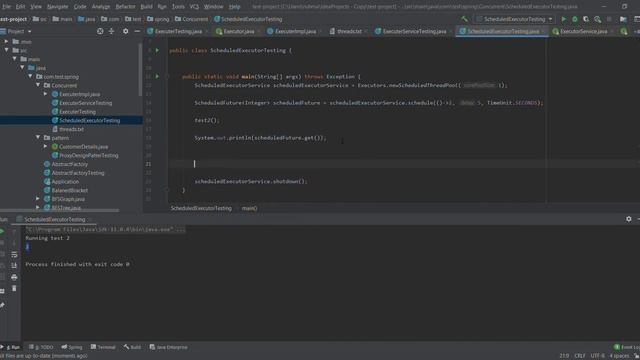Run ScheduledExecutorTesting with the green play button
This screenshot has height=360, width=640.
click(x=564, y=19)
